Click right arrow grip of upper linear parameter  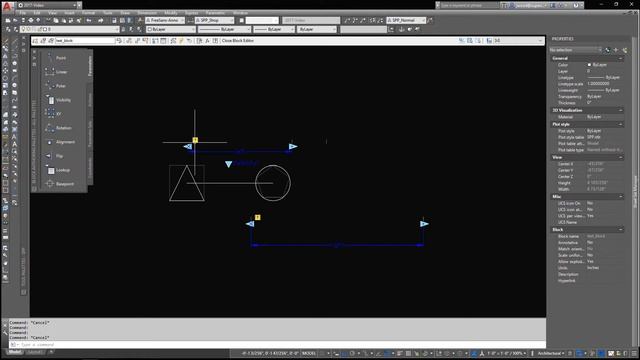click(293, 147)
